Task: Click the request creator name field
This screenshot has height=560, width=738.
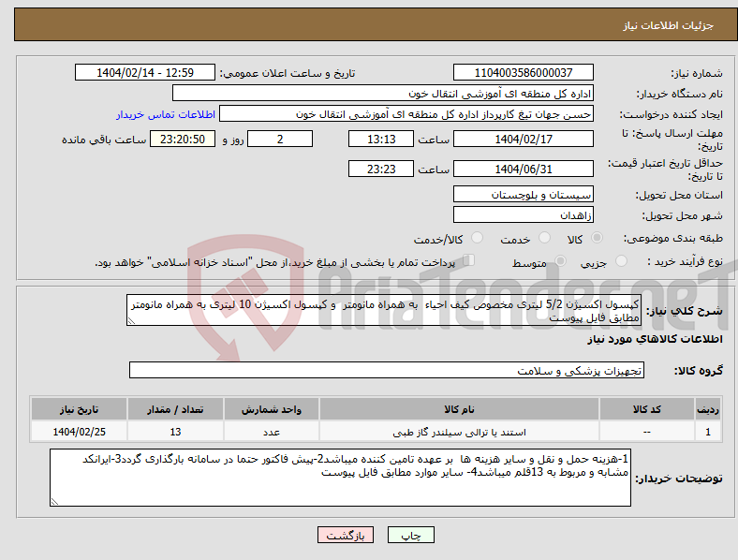Action: [x=406, y=114]
